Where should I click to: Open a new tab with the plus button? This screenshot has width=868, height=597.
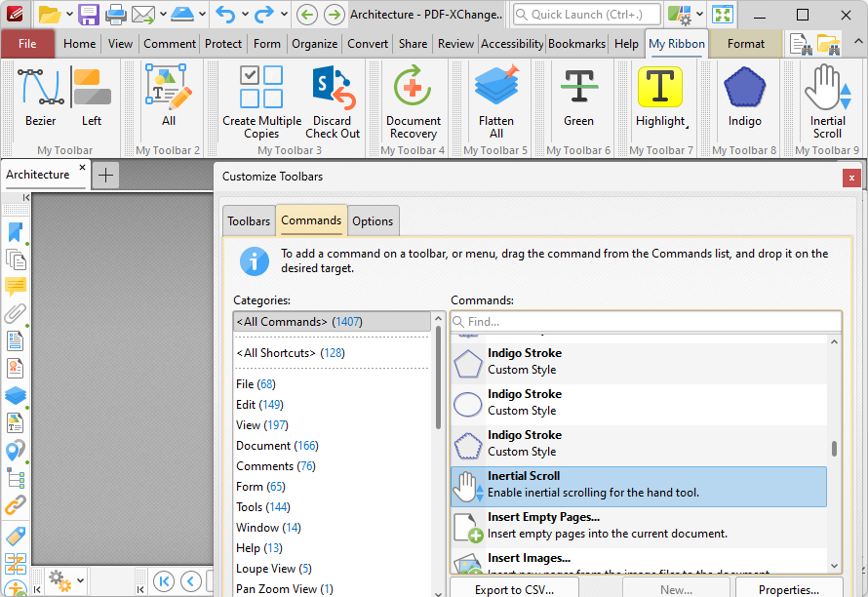[x=105, y=176]
